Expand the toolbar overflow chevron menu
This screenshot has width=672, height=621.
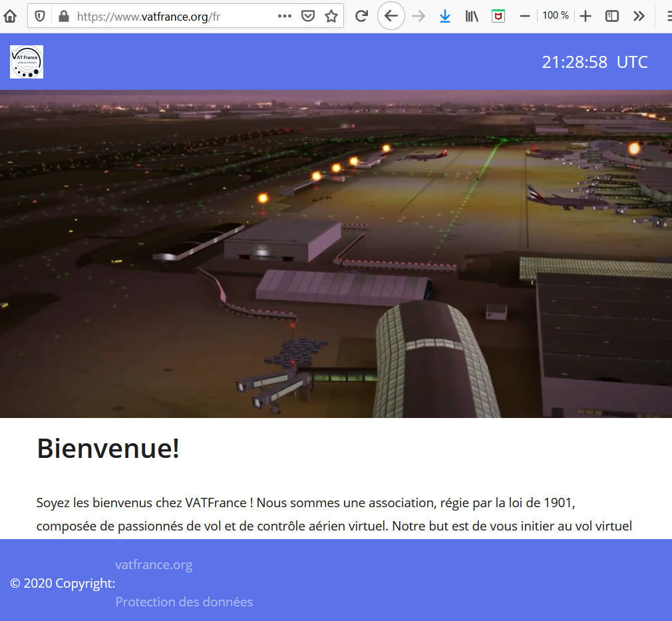(639, 16)
